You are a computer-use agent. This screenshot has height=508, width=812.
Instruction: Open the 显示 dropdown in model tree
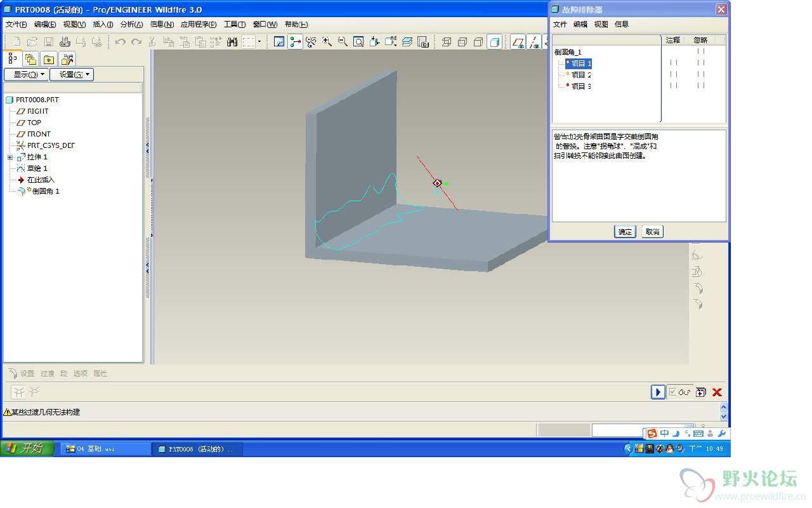coord(26,74)
